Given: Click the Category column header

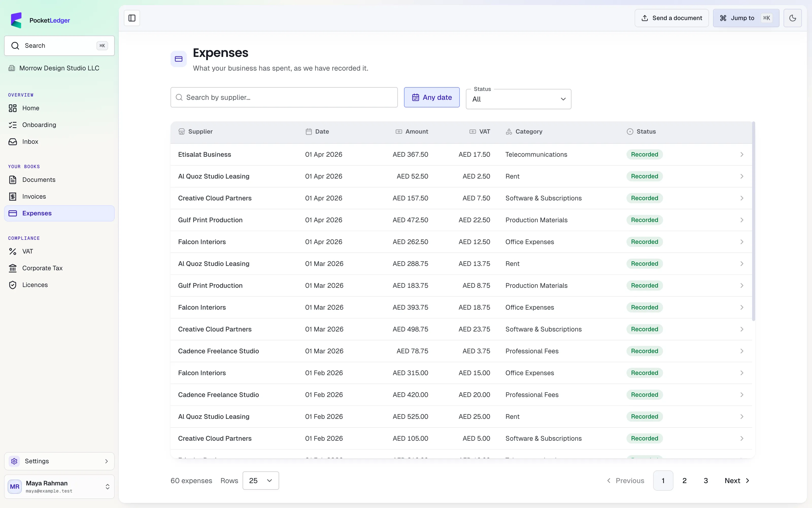Looking at the screenshot, I should click(x=524, y=132).
